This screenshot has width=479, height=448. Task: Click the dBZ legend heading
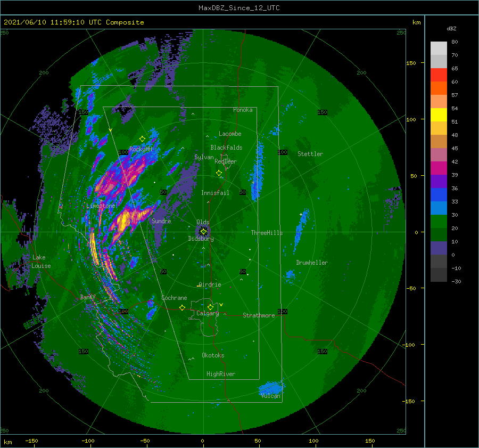click(x=451, y=28)
